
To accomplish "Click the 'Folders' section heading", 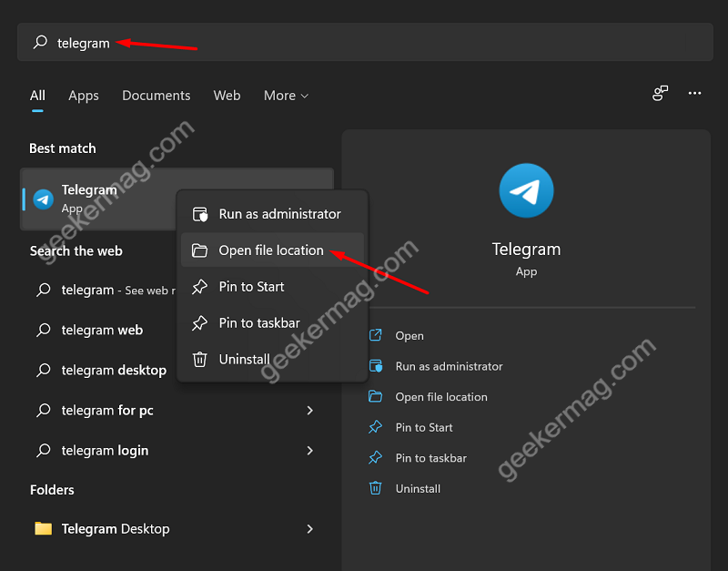I will [52, 490].
